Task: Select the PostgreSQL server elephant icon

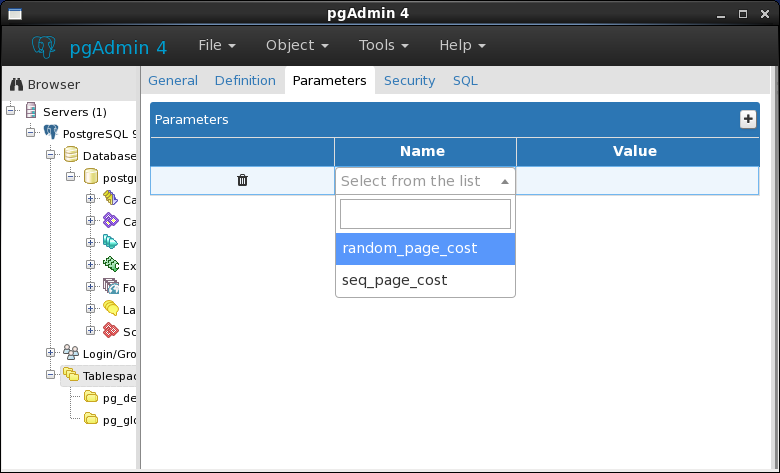Action: (x=51, y=133)
